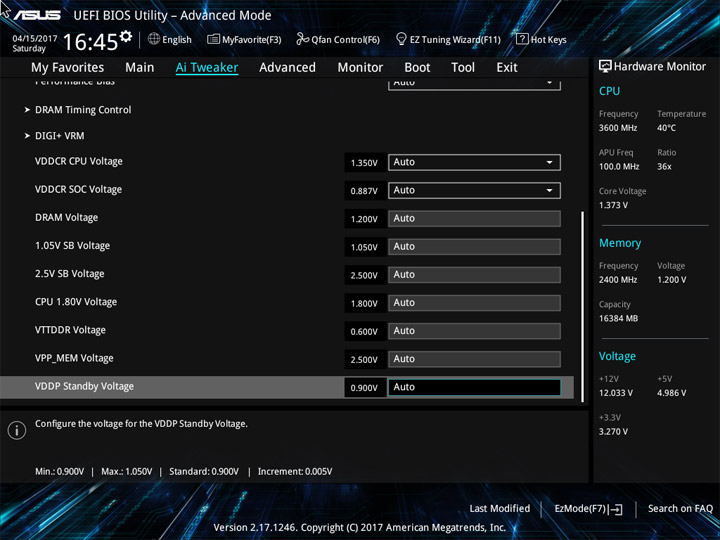The height and width of the screenshot is (540, 720).
Task: Click the 3.270 V reading
Action: tap(613, 432)
